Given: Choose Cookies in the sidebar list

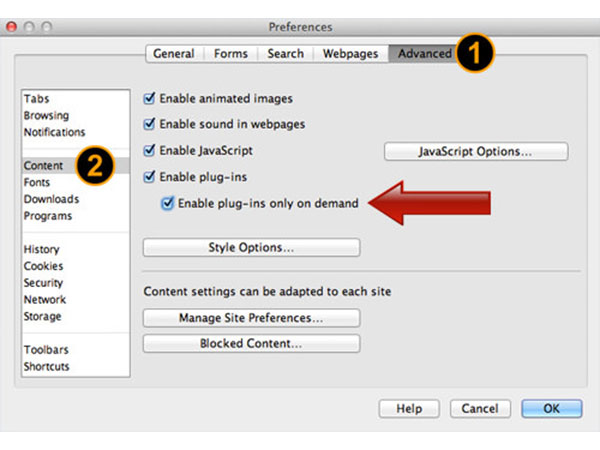Looking at the screenshot, I should (44, 266).
